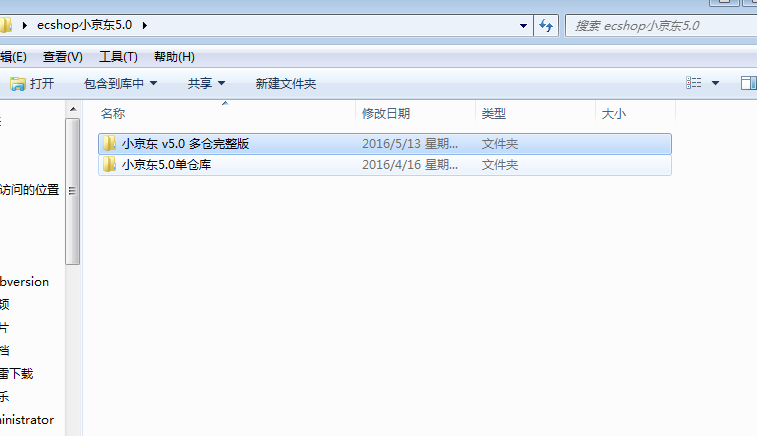This screenshot has width=757, height=436.
Task: Click the change view icon
Action: coord(693,83)
